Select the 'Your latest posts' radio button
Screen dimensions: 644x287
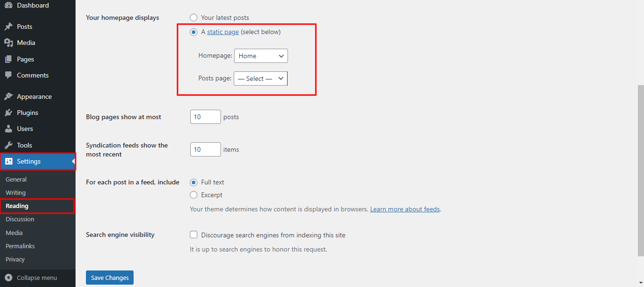pos(194,17)
